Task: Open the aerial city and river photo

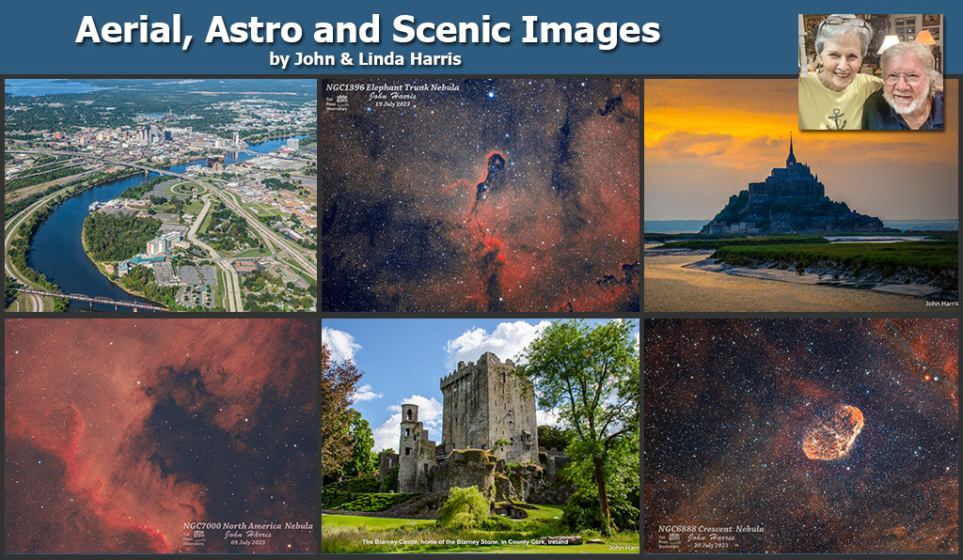Action: pos(160,194)
